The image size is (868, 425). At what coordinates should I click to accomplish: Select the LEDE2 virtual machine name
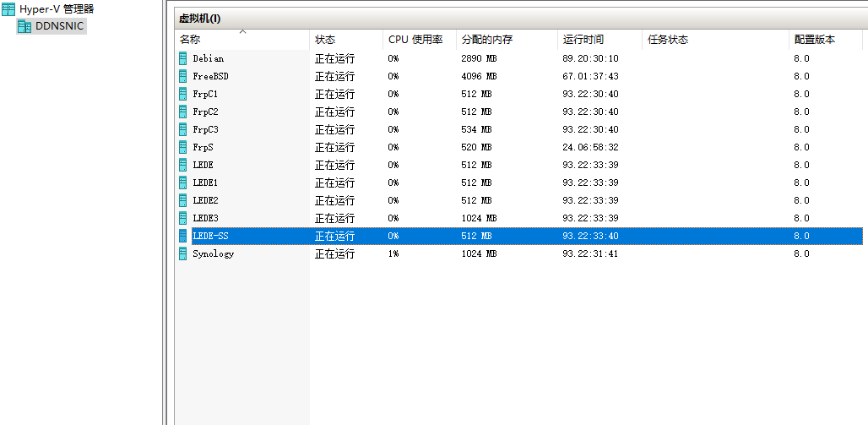[205, 200]
